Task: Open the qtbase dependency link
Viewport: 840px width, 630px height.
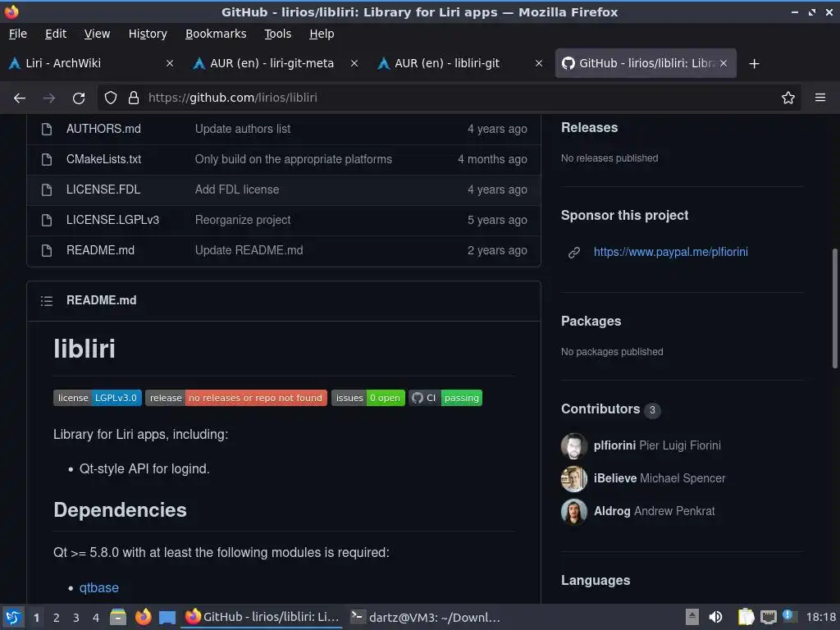Action: [98, 587]
